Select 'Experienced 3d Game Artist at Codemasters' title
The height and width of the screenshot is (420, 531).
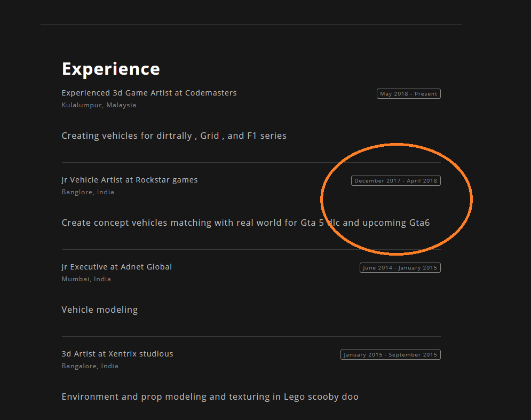149,93
